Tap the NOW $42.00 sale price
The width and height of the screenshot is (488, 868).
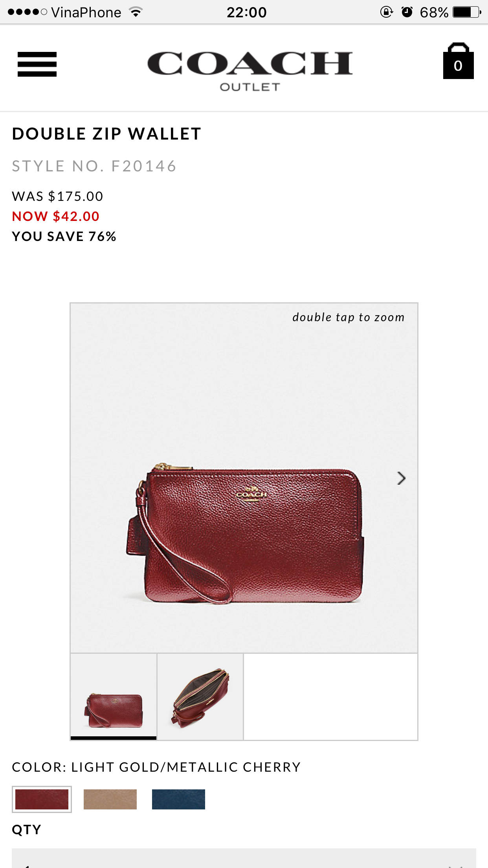click(x=56, y=216)
